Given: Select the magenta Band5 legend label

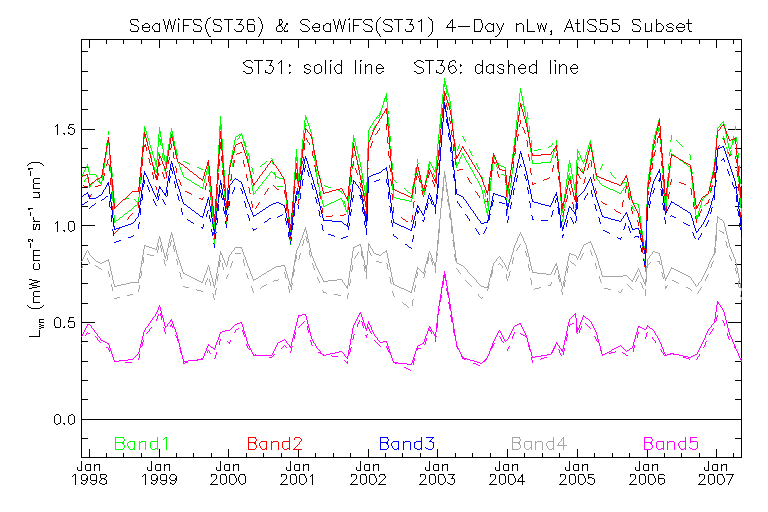Looking at the screenshot, I should coord(671,444).
